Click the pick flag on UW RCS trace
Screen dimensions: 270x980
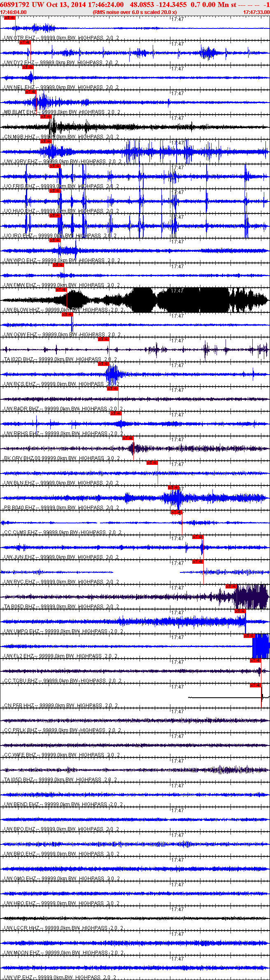[103, 364]
